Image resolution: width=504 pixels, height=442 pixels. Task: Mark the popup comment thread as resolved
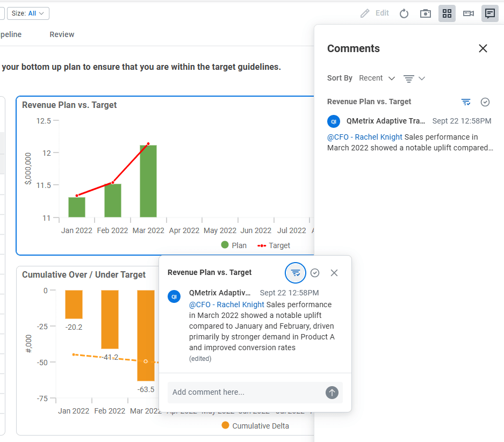(315, 273)
